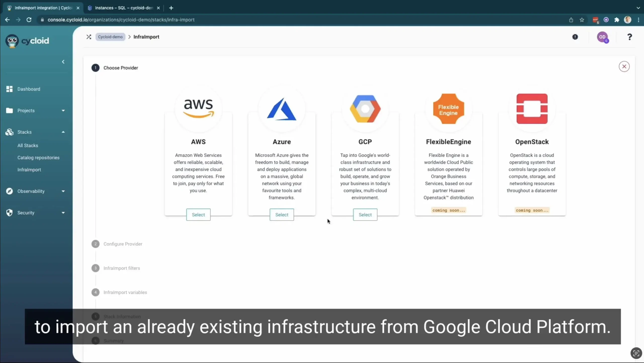Expand the Observability menu arrow
This screenshot has width=644, height=363.
63,191
